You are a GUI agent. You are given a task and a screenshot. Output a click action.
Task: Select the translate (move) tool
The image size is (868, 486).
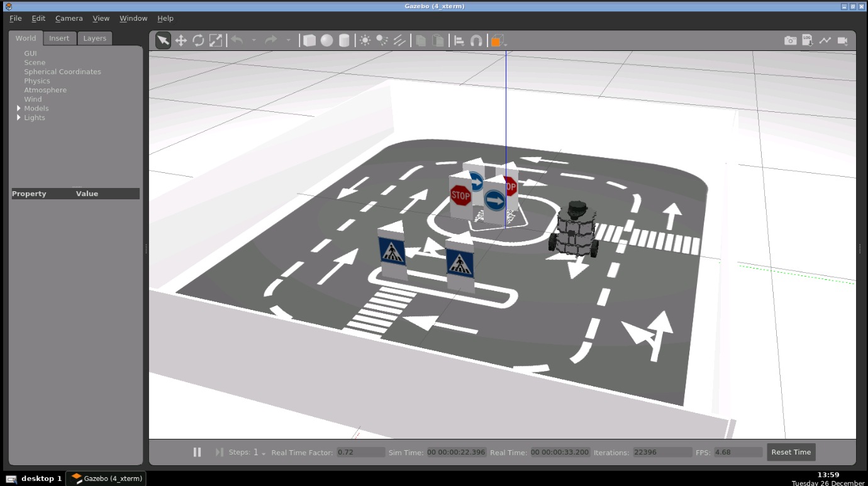pyautogui.click(x=181, y=41)
